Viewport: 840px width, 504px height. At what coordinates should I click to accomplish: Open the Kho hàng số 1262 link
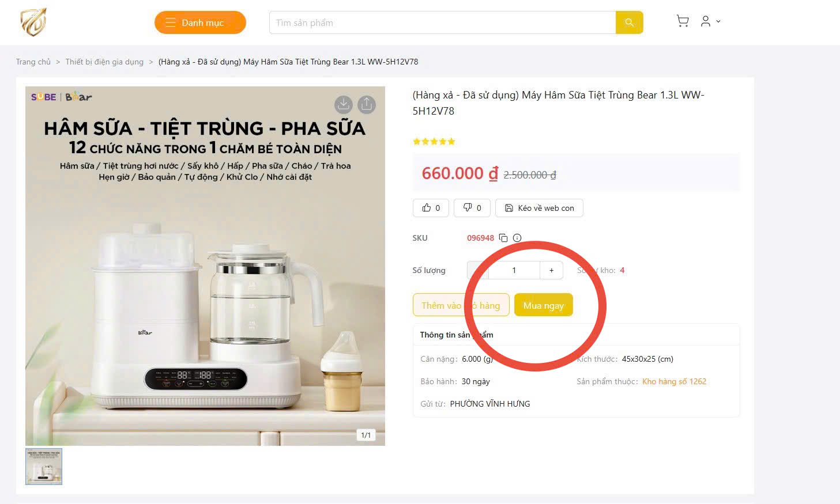point(674,381)
